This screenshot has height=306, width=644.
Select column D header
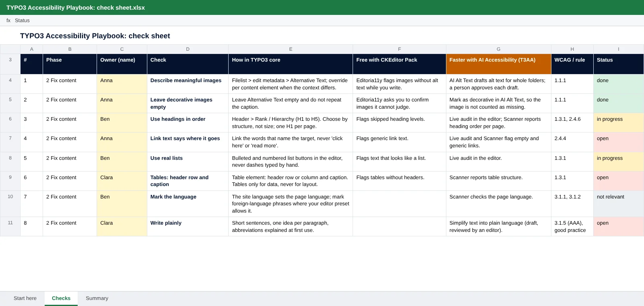pyautogui.click(x=188, y=49)
